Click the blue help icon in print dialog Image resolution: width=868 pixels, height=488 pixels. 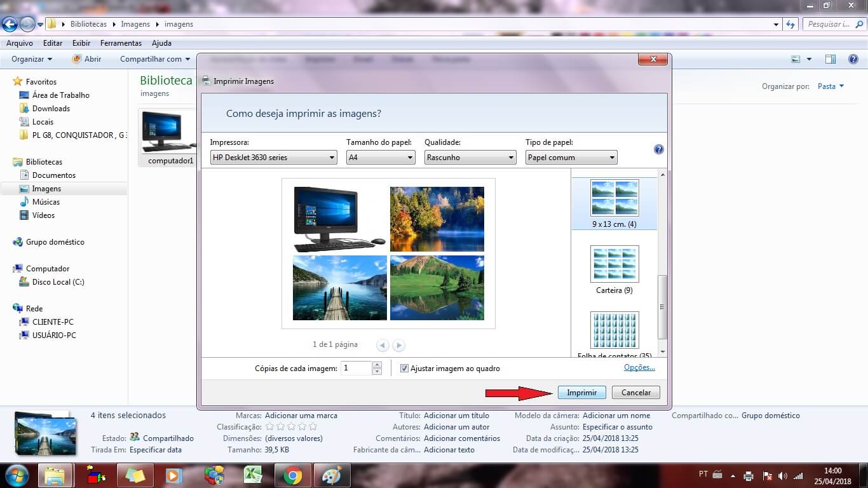(659, 150)
